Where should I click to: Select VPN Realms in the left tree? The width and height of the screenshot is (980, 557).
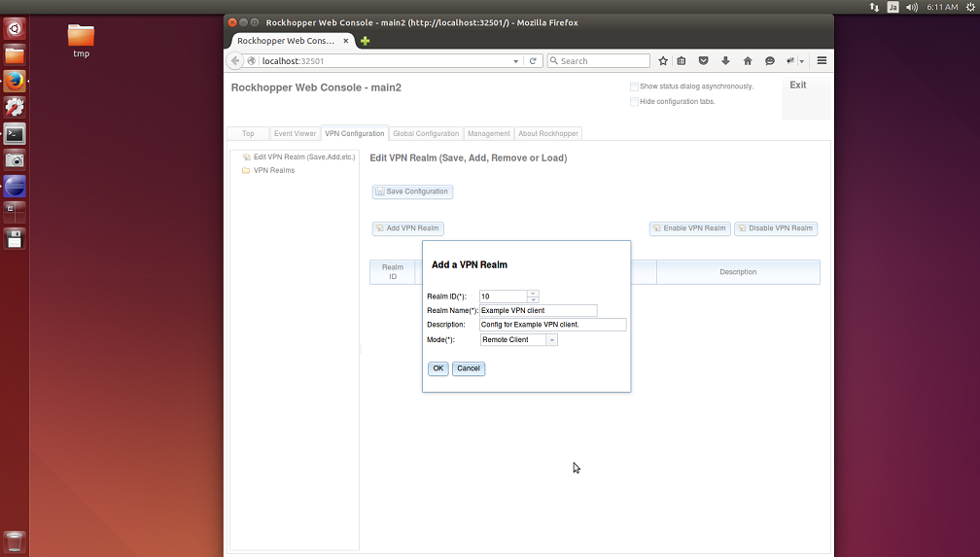tap(273, 170)
